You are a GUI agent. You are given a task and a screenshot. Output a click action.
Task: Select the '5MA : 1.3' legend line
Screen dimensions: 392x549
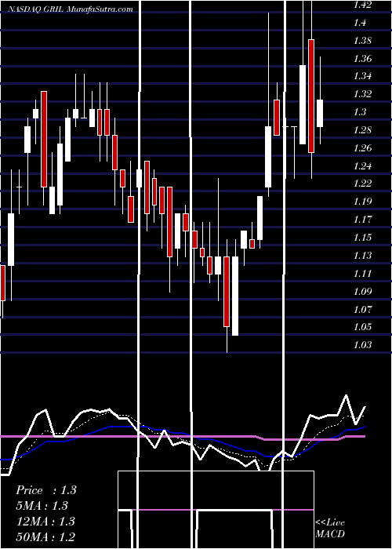tap(42, 506)
